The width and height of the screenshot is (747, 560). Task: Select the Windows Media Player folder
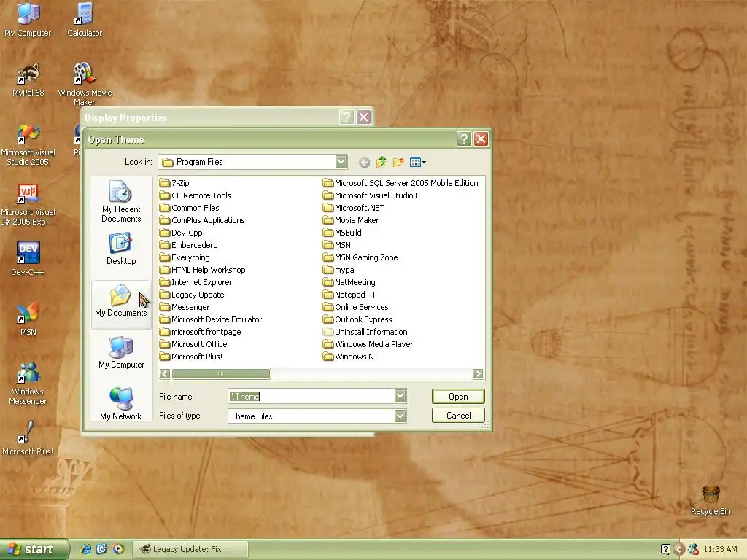[x=368, y=344]
